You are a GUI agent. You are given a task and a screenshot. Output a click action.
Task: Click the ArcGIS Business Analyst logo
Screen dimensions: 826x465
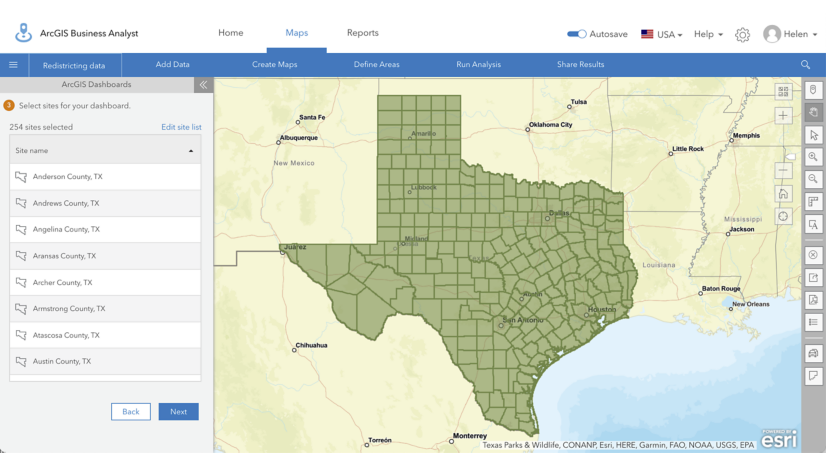(x=23, y=33)
